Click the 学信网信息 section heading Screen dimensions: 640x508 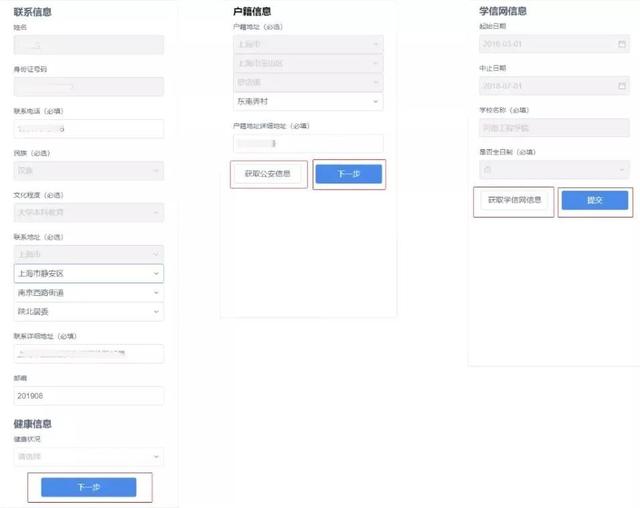click(x=503, y=11)
